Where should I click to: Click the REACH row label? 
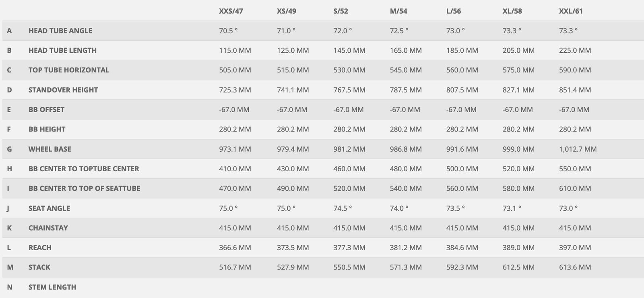(40, 247)
